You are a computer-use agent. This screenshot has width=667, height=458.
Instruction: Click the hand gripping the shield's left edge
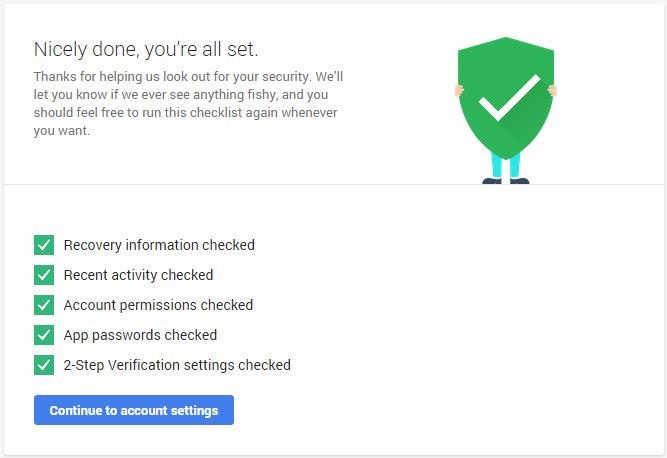(459, 91)
